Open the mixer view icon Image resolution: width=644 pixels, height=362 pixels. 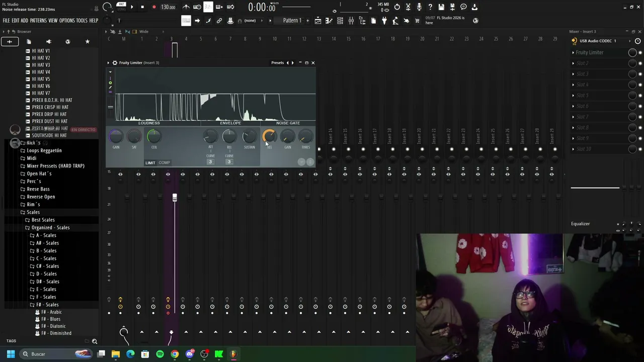tap(351, 21)
